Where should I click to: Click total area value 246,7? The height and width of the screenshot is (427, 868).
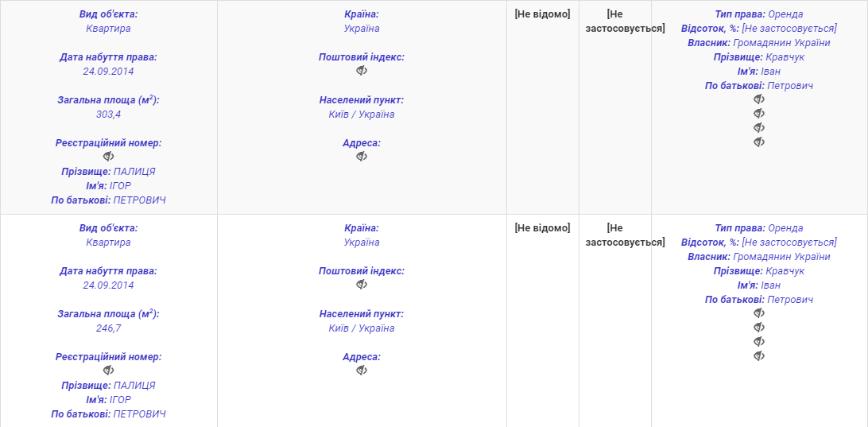pyautogui.click(x=109, y=328)
